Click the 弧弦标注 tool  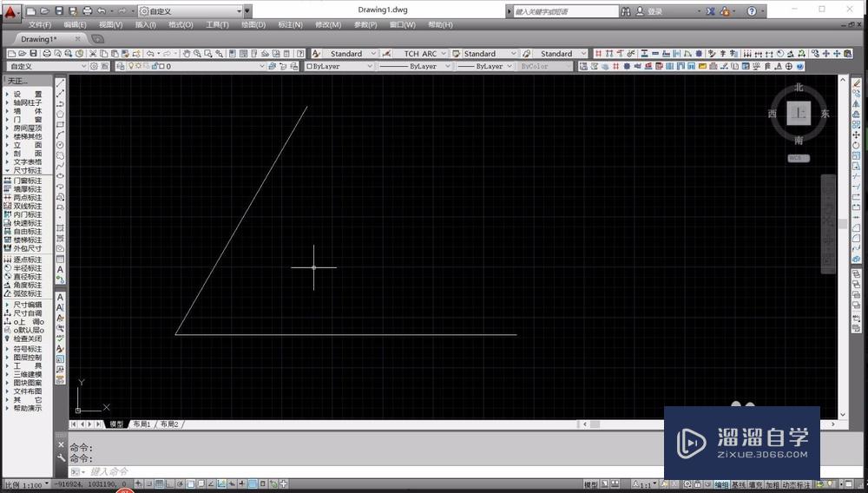[x=23, y=293]
